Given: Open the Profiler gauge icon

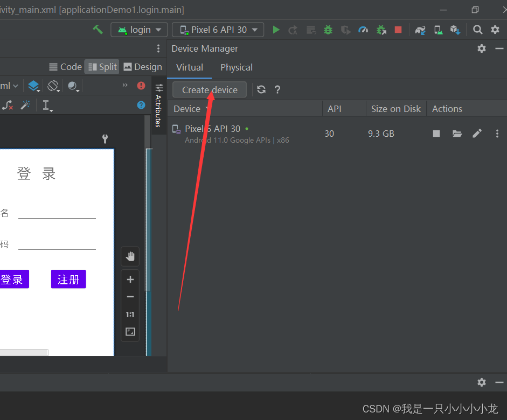Looking at the screenshot, I should (x=363, y=30).
